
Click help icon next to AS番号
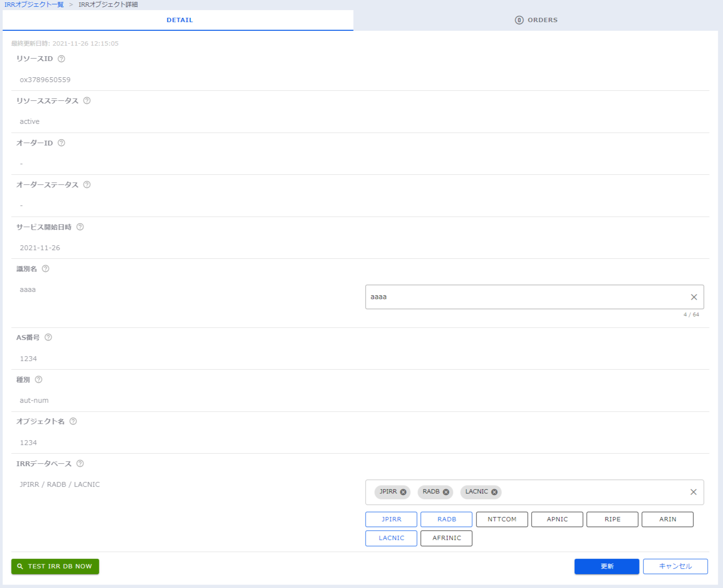click(48, 337)
